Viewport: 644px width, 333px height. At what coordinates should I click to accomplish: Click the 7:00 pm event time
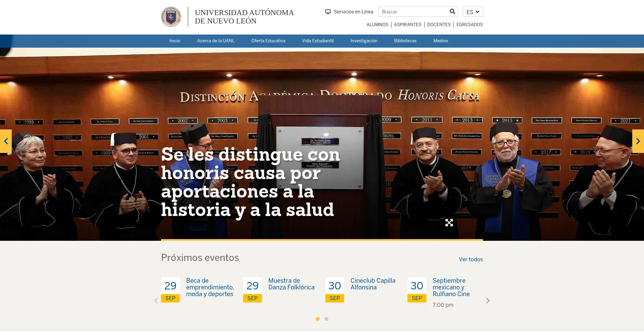coord(443,305)
